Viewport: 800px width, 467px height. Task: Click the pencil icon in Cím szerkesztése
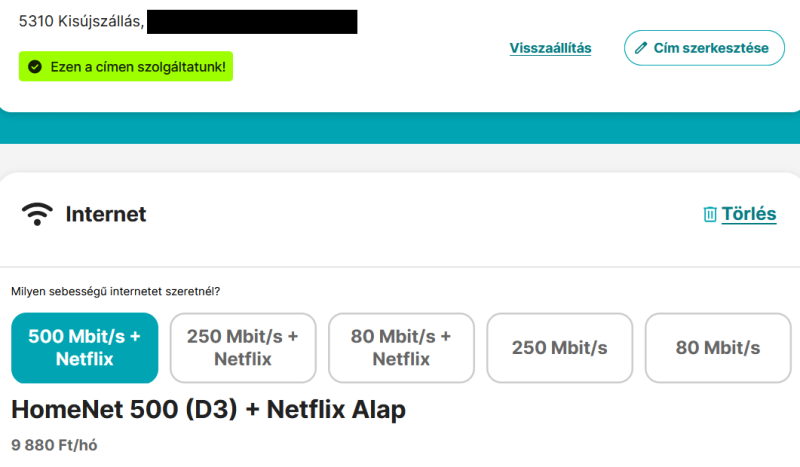[x=642, y=48]
